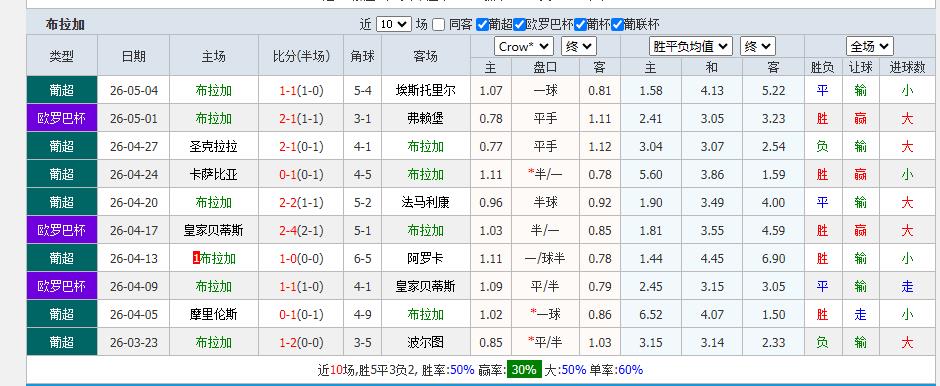Open the recent matches count dropdown
940x386 pixels.
click(394, 25)
